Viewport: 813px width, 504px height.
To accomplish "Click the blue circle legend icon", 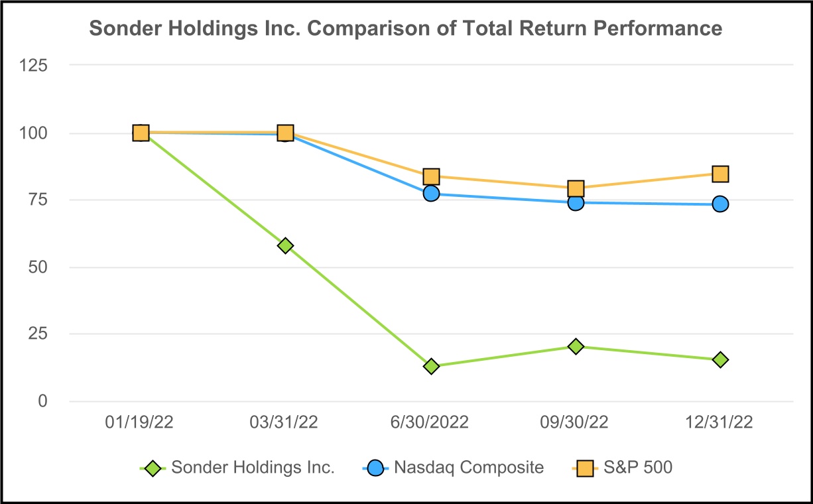I will click(x=376, y=468).
